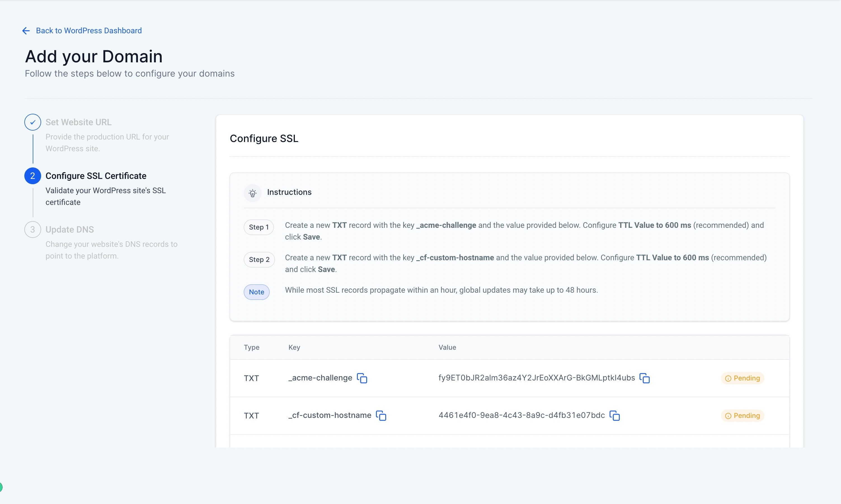The width and height of the screenshot is (841, 504).
Task: Go to Set Website URL step
Action: [79, 122]
